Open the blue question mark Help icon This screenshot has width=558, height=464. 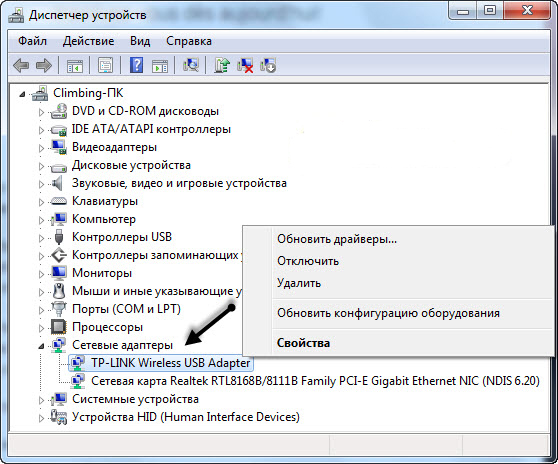coord(137,65)
